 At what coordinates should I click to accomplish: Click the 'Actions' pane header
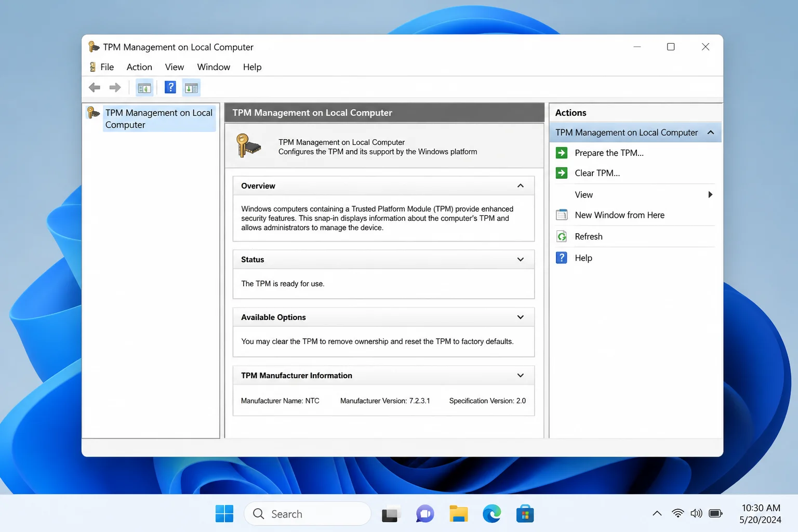click(x=570, y=113)
